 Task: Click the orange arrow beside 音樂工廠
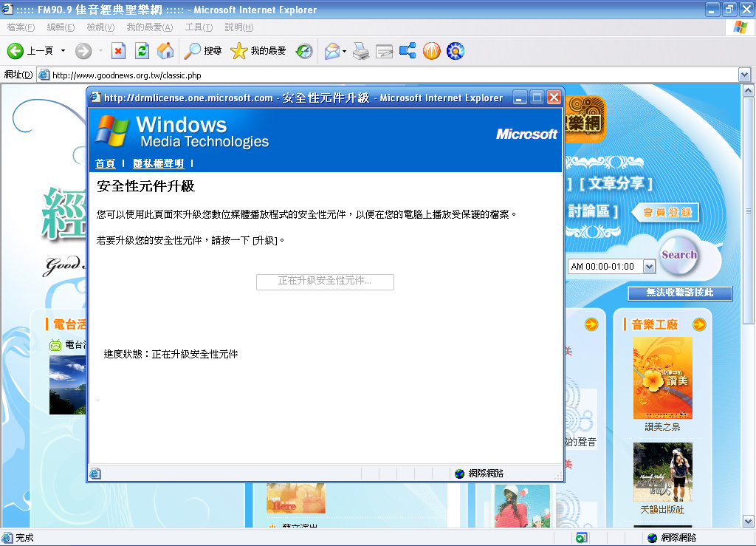pyautogui.click(x=699, y=324)
